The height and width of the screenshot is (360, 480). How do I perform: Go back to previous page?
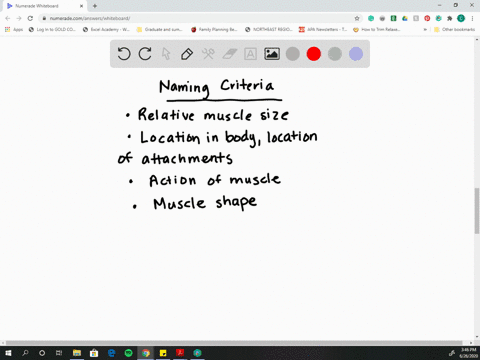coord(8,18)
